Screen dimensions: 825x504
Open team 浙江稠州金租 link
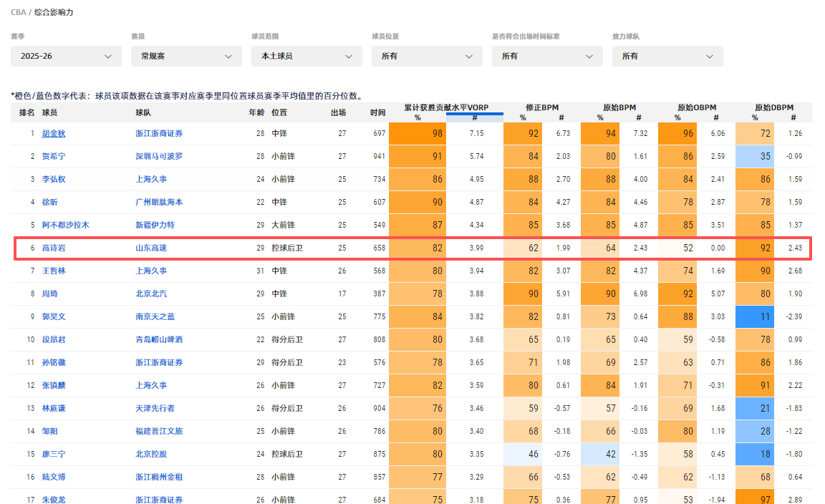coord(159,477)
